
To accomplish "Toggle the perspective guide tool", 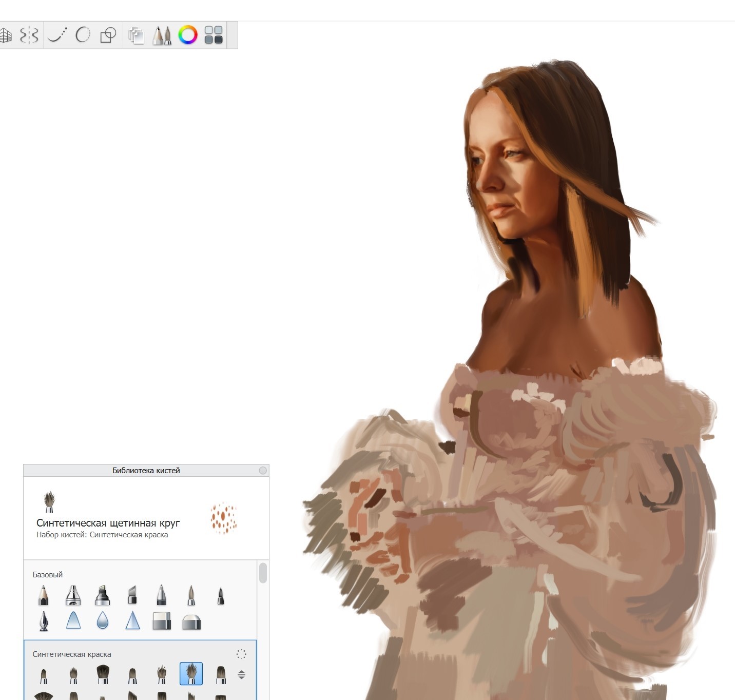I will tap(5, 35).
